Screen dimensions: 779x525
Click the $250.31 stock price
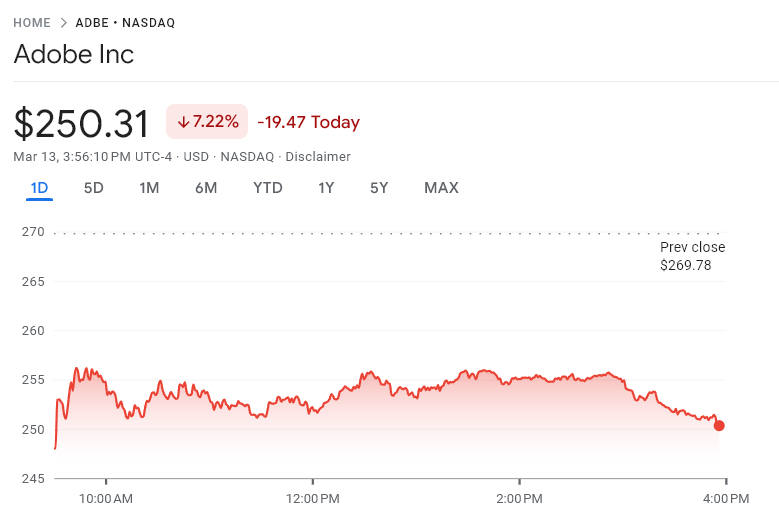click(x=81, y=123)
